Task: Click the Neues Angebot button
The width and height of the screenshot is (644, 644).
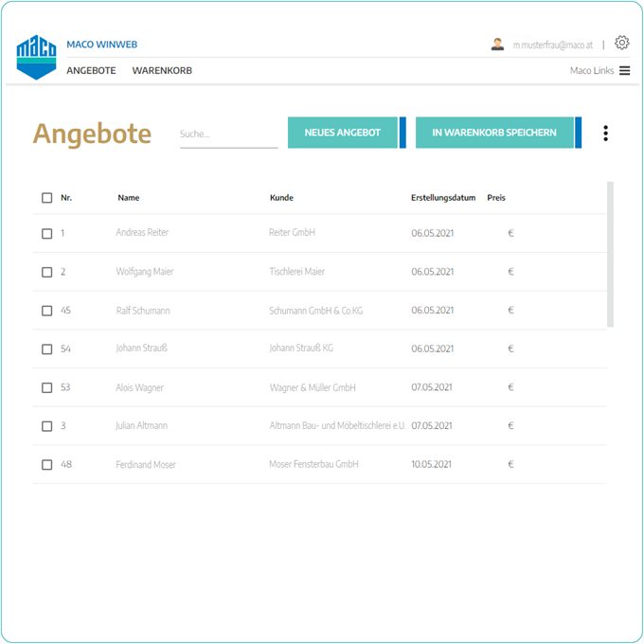Action: [x=342, y=134]
